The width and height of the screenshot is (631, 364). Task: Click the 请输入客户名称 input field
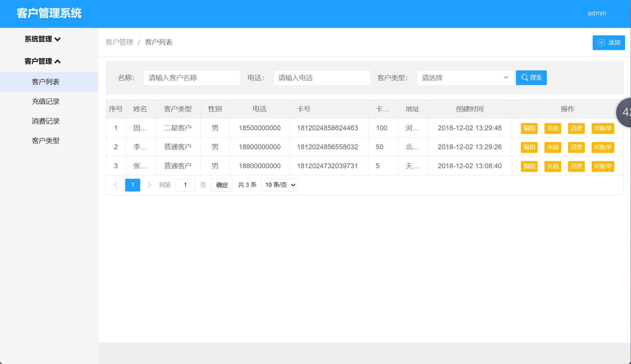(x=192, y=78)
